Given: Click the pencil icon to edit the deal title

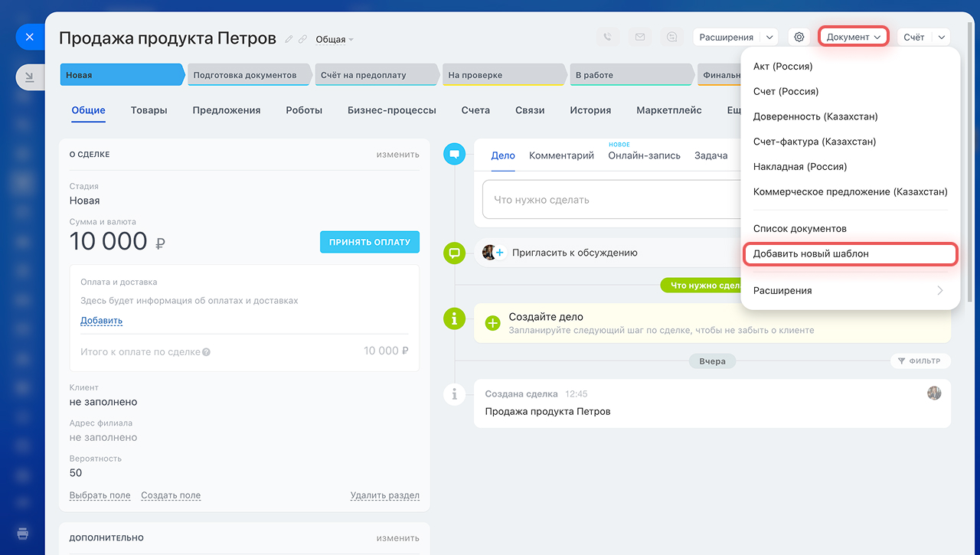Looking at the screenshot, I should 289,39.
